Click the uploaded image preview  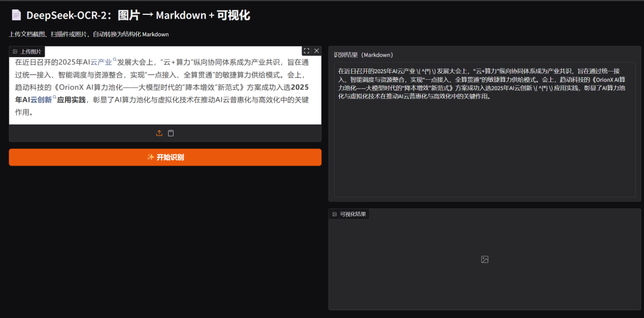pyautogui.click(x=165, y=85)
